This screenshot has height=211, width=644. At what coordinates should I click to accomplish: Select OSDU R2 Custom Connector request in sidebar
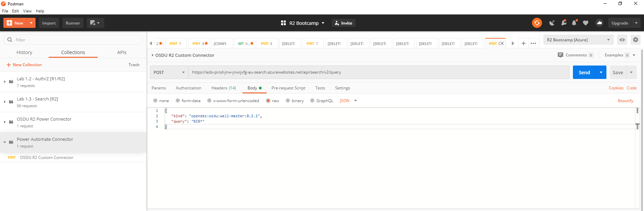click(73, 158)
